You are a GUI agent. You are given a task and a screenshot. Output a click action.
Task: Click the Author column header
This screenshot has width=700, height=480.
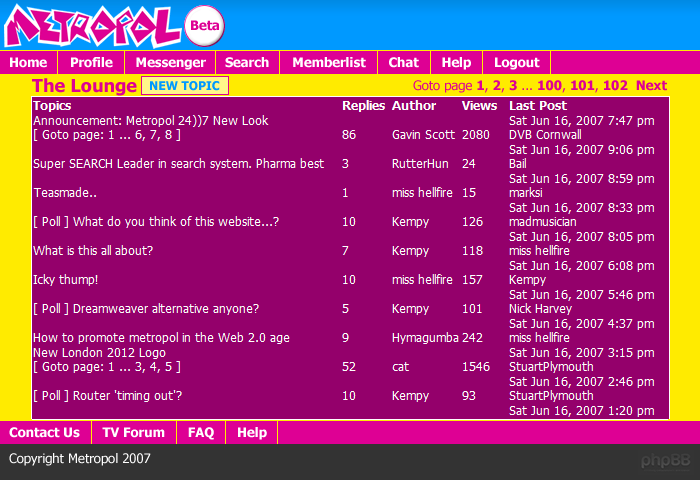414,106
